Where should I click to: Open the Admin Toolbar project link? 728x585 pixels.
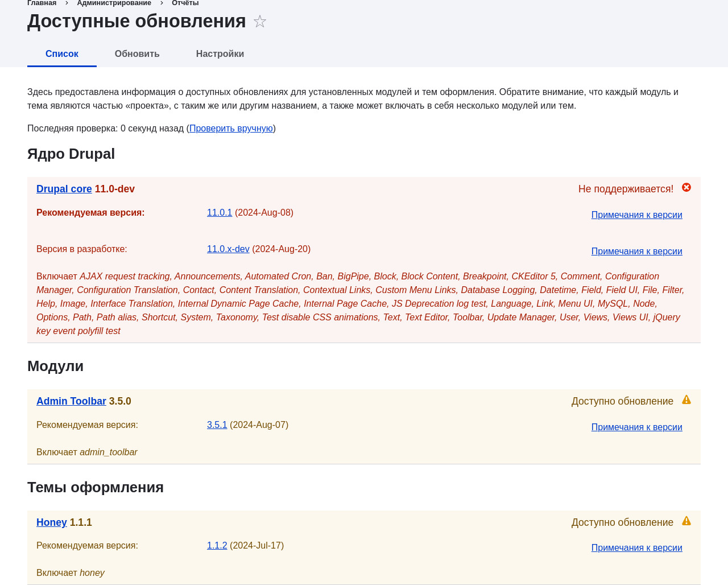click(71, 401)
